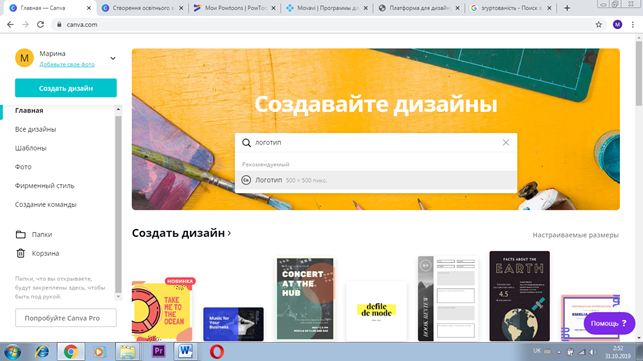Open the Помощь help button
This screenshot has width=643, height=361.
(609, 323)
